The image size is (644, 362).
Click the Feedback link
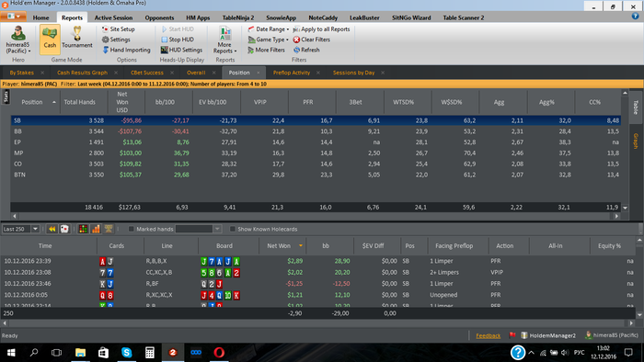click(x=488, y=335)
